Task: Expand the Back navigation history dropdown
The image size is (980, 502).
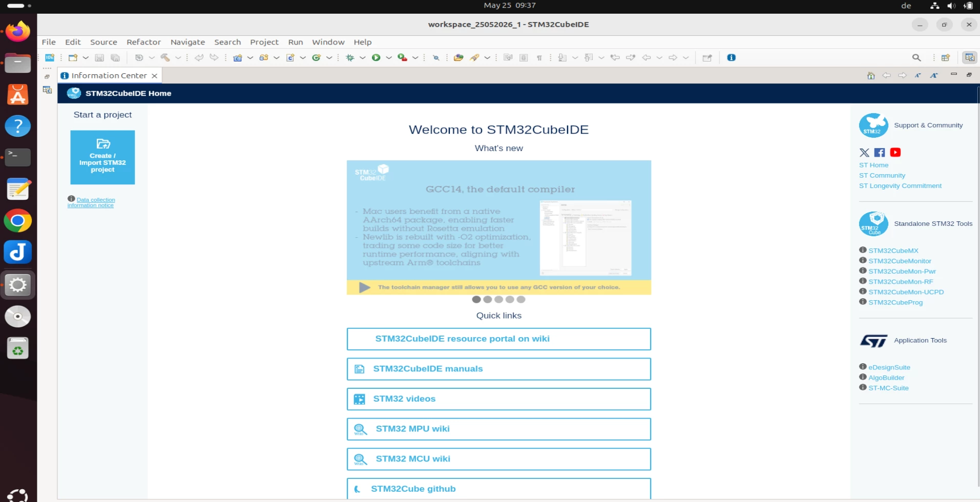Action: coord(659,58)
